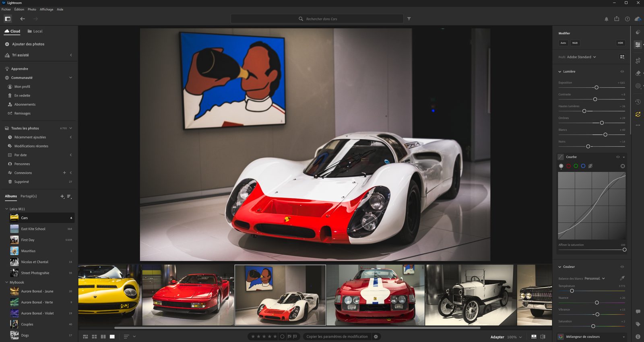The width and height of the screenshot is (644, 342).
Task: Select the Crop and rotate tool
Action: click(x=638, y=60)
